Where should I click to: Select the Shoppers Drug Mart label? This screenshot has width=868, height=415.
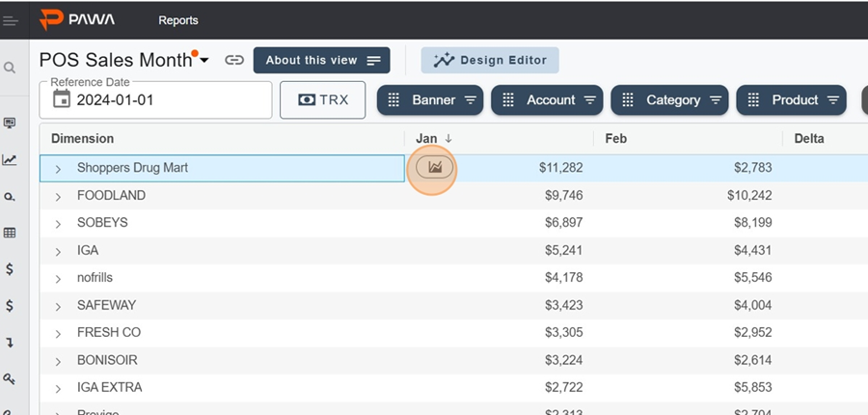(x=132, y=168)
